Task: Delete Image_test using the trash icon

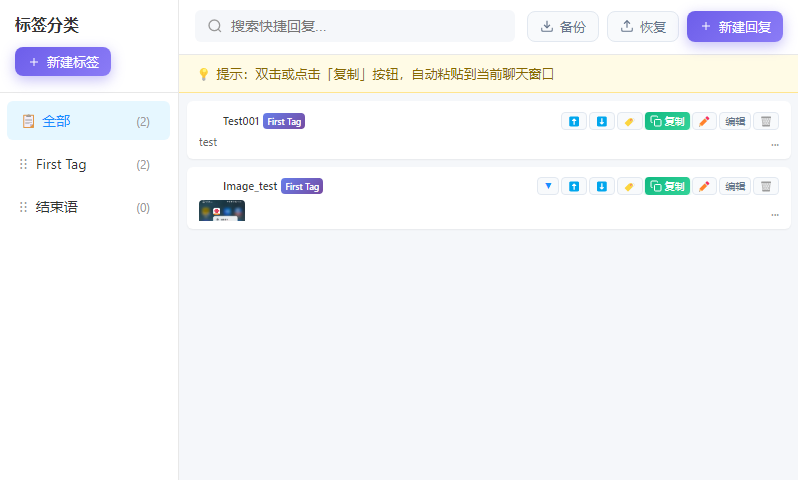Action: pos(766,186)
